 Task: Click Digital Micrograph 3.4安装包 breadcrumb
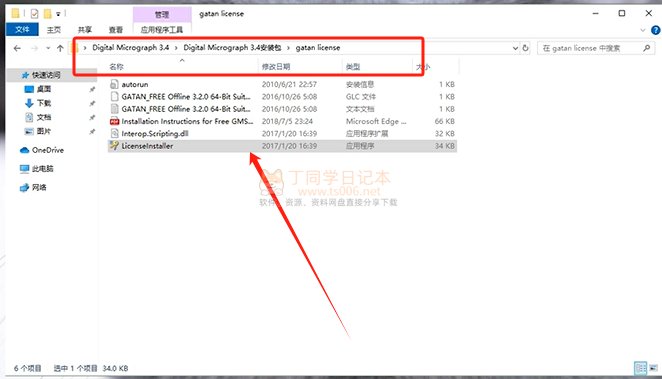[x=232, y=48]
